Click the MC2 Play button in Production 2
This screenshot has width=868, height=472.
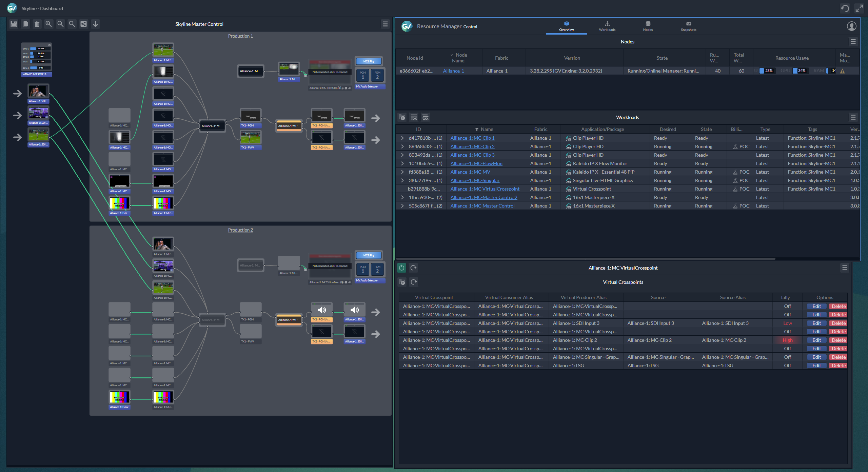click(x=369, y=255)
